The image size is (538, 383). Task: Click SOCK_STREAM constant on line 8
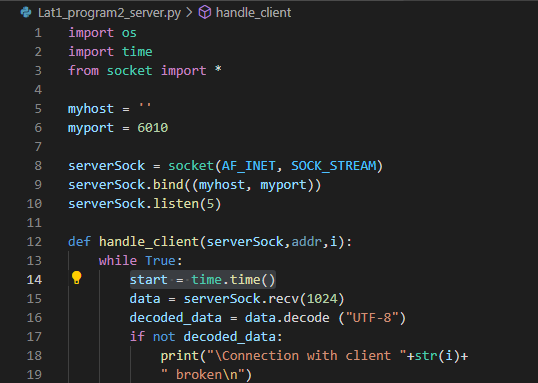click(334, 166)
